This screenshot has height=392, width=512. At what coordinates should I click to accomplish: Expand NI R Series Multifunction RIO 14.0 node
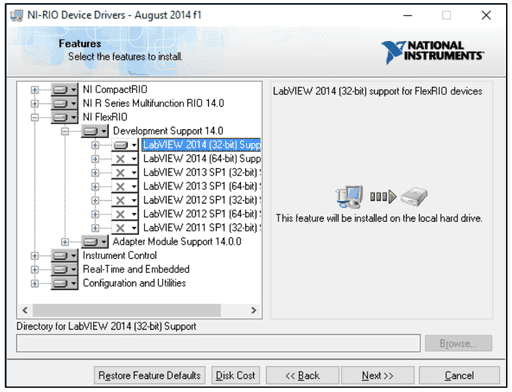(35, 103)
